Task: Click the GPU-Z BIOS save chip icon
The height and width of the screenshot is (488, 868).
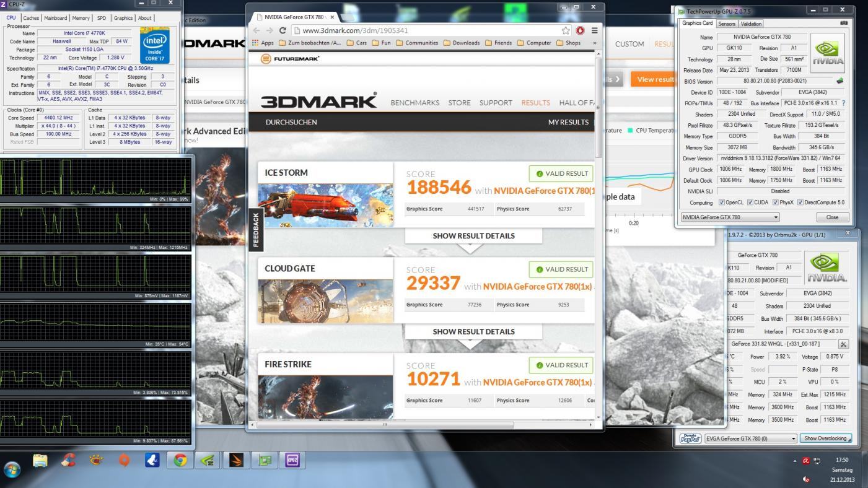Action: [840, 81]
